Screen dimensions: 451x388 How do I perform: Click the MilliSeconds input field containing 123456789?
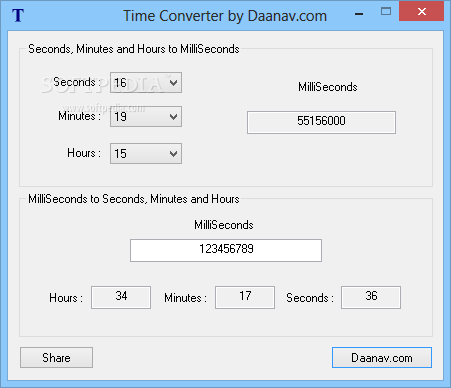(x=226, y=250)
